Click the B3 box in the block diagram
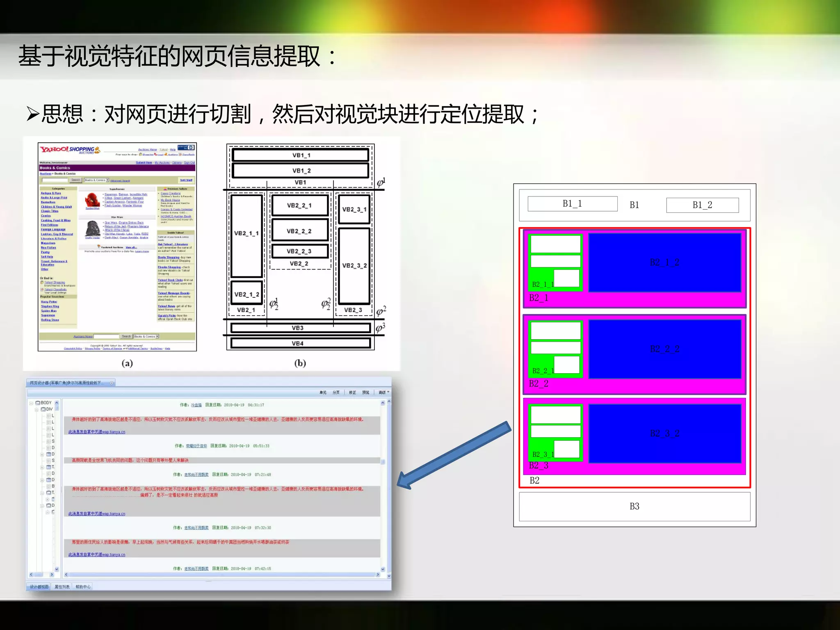The image size is (840, 630). (x=635, y=507)
